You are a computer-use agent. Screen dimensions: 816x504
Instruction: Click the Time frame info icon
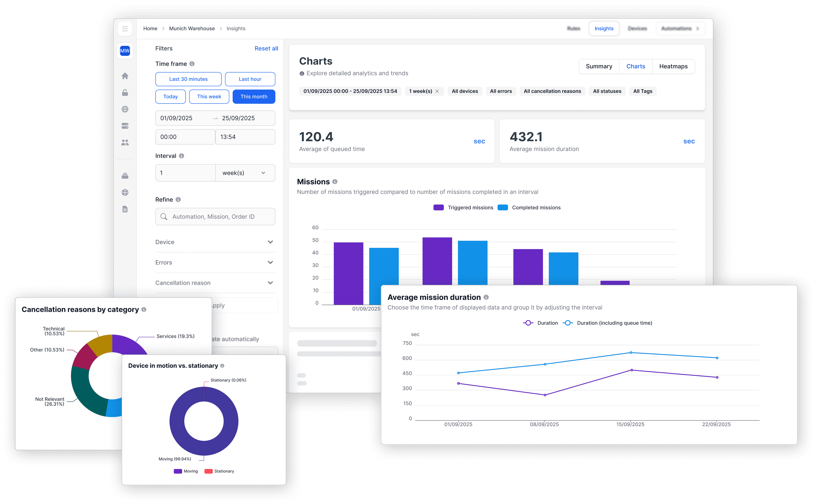[192, 64]
